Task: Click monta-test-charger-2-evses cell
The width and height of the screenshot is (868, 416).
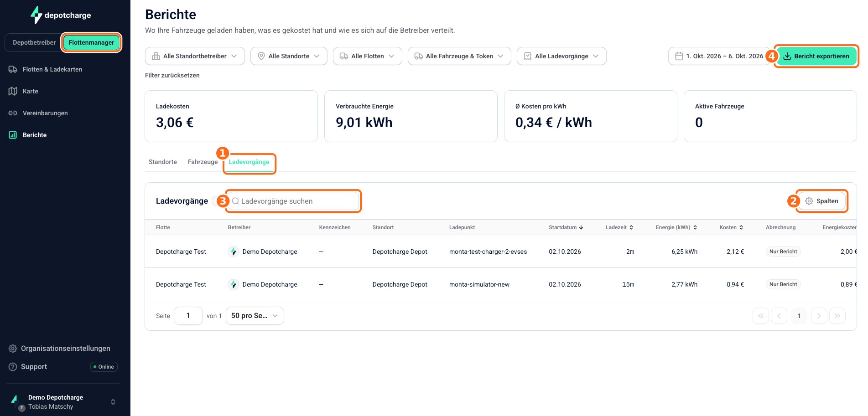Action: pyautogui.click(x=488, y=252)
